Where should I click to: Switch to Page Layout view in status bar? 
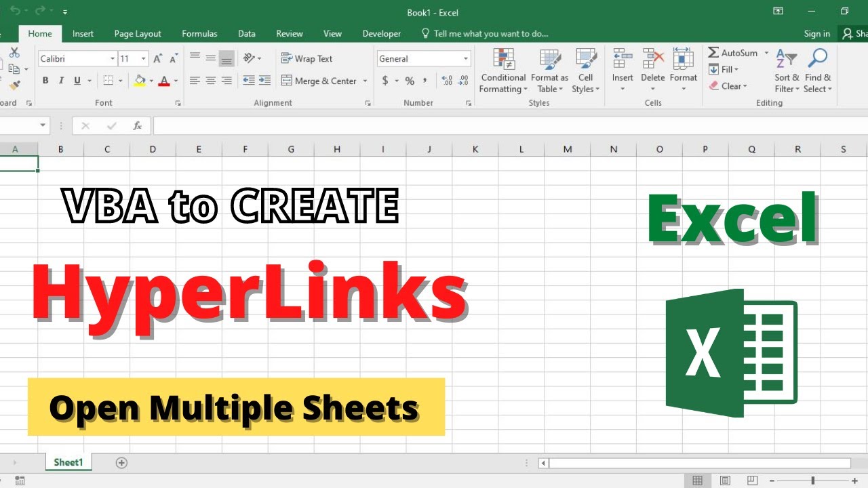(x=725, y=481)
